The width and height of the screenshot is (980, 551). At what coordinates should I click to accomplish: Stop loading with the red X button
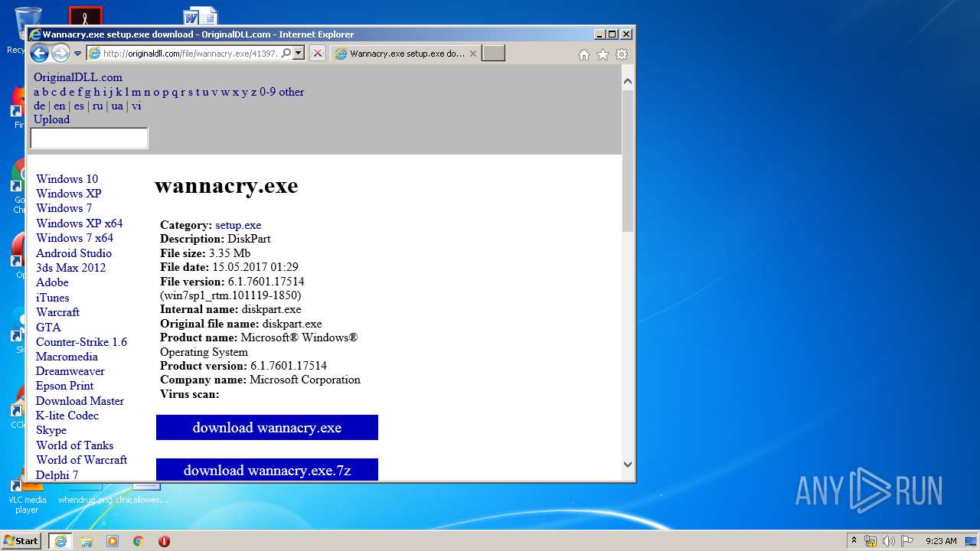[x=318, y=54]
